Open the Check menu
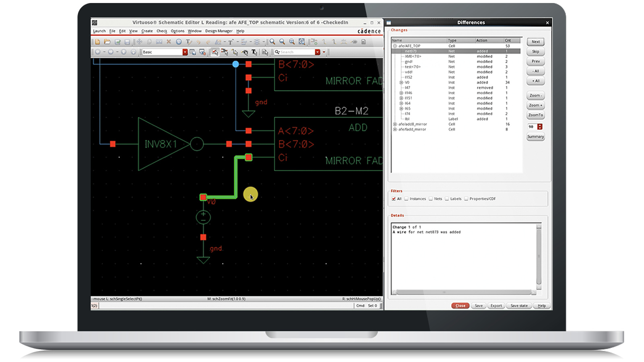This screenshot has height=362, width=644. (162, 31)
